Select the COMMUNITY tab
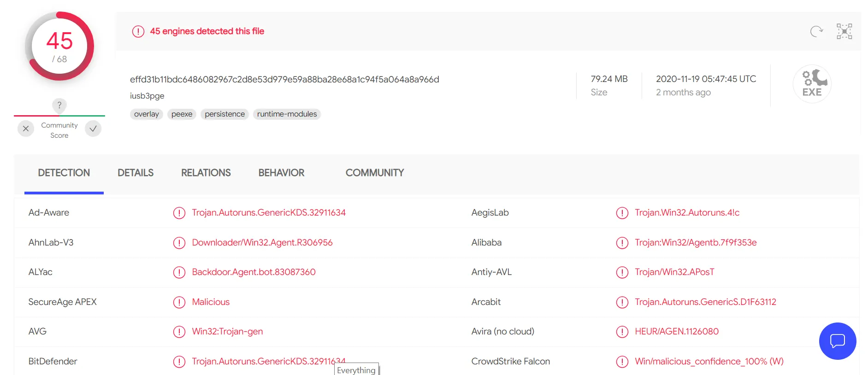 (374, 173)
